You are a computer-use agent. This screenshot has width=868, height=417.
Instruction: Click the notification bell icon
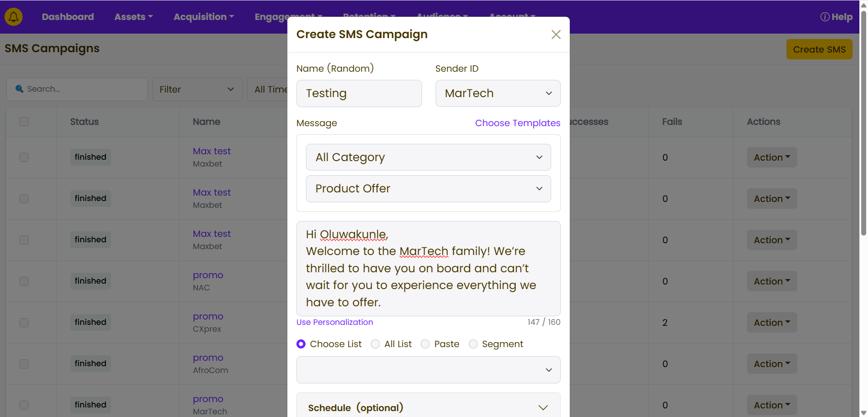14,17
